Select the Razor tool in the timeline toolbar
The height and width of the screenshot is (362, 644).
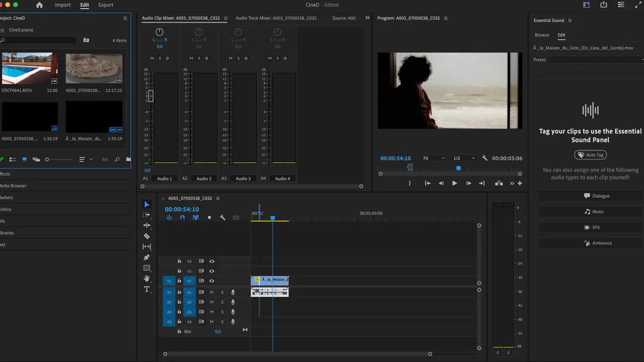[x=147, y=236]
